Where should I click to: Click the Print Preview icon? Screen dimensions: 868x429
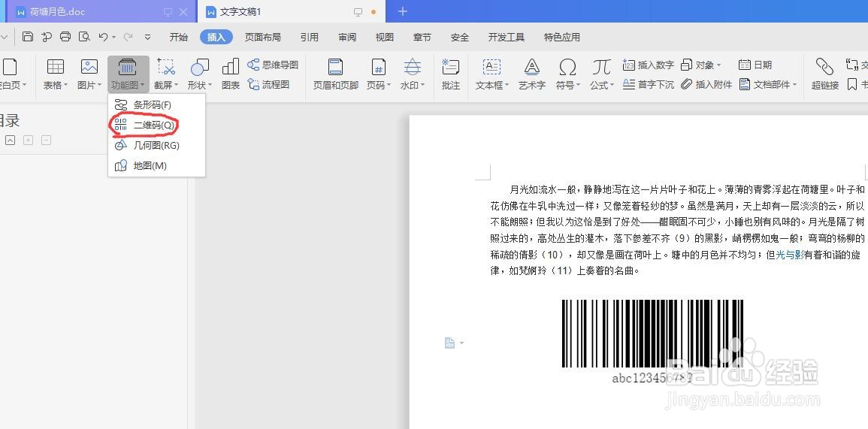pos(84,37)
